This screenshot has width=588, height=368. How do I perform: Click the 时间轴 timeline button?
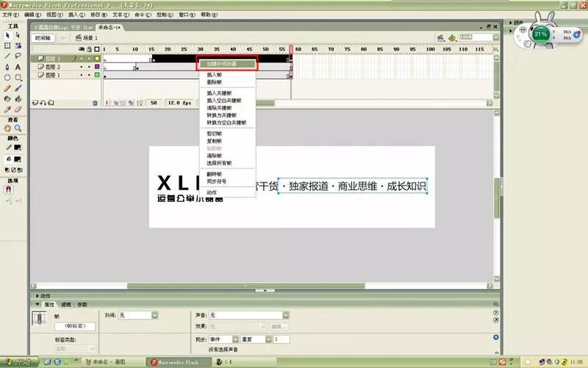[43, 38]
